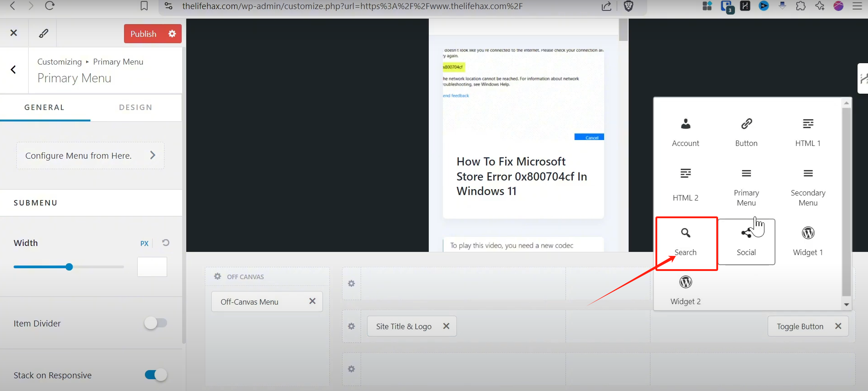Open browser extensions puzzle icon
Screen dimensions: 868x391
pos(801,6)
